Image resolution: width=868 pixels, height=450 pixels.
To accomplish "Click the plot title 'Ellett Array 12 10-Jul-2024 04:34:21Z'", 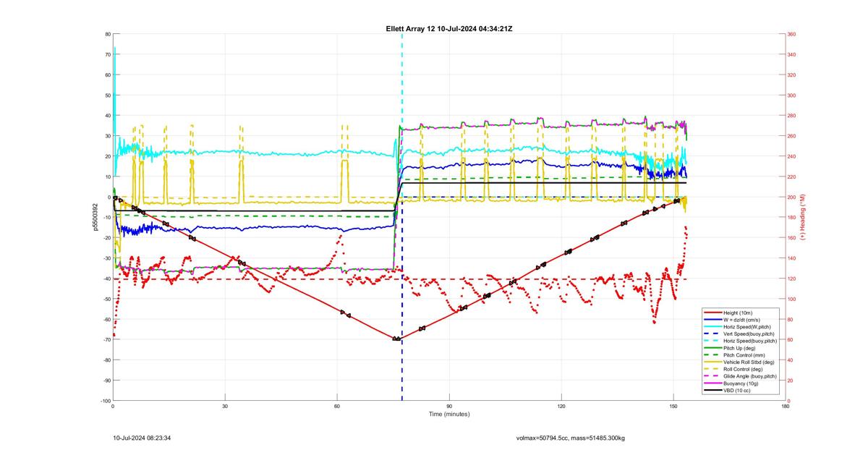I will pyautogui.click(x=449, y=28).
